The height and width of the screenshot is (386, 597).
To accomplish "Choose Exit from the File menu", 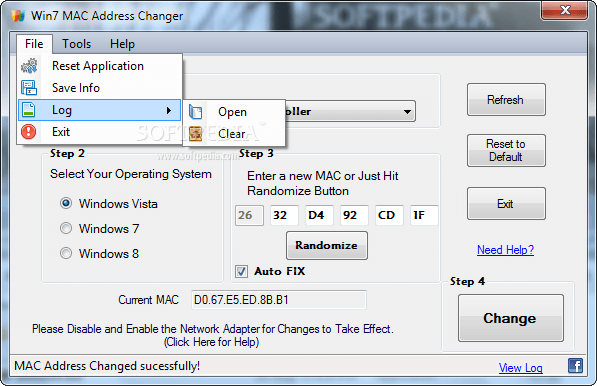I will click(x=99, y=132).
